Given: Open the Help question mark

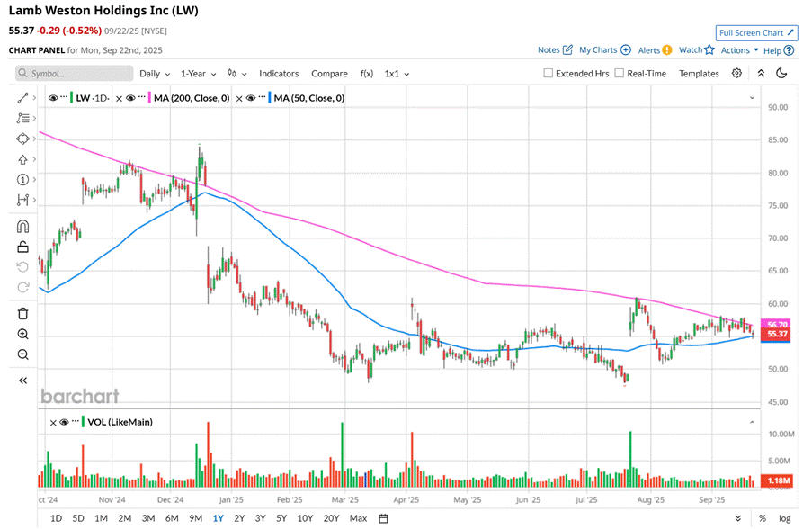Looking at the screenshot, I should click(789, 50).
